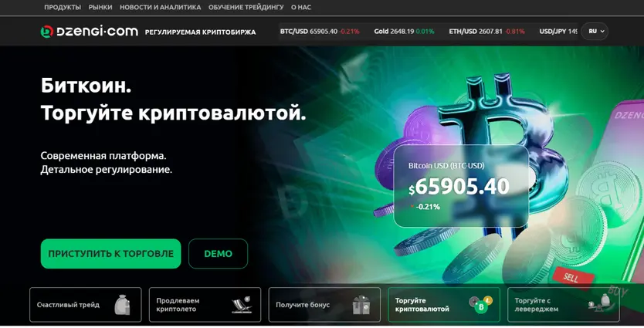Click the money bag icon on Счастливый трейд
The height and width of the screenshot is (328, 644).
tap(122, 305)
